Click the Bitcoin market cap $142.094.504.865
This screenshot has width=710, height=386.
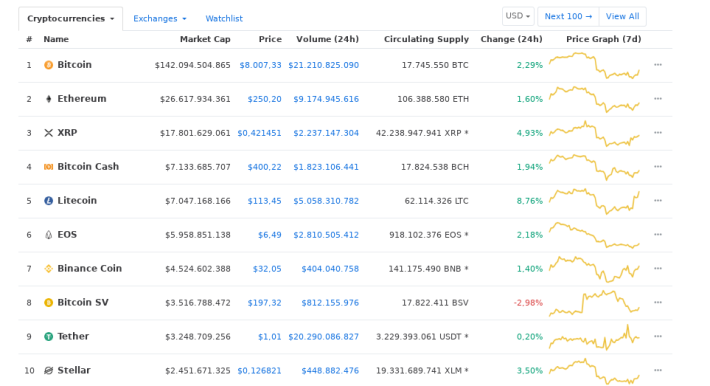pyautogui.click(x=192, y=65)
